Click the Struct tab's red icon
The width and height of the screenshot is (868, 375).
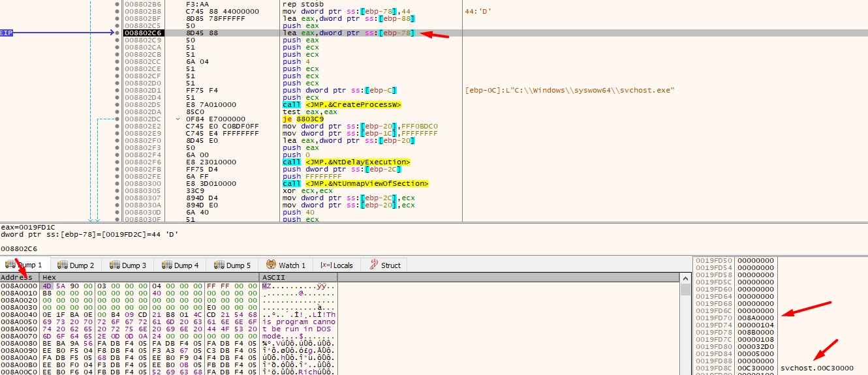[374, 265]
